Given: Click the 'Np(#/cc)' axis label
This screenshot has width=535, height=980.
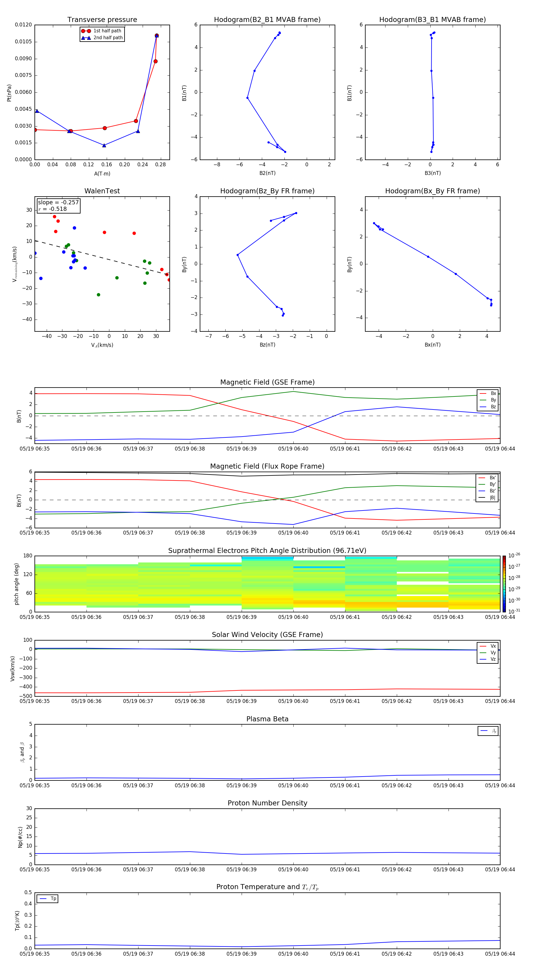Looking at the screenshot, I should [x=20, y=837].
